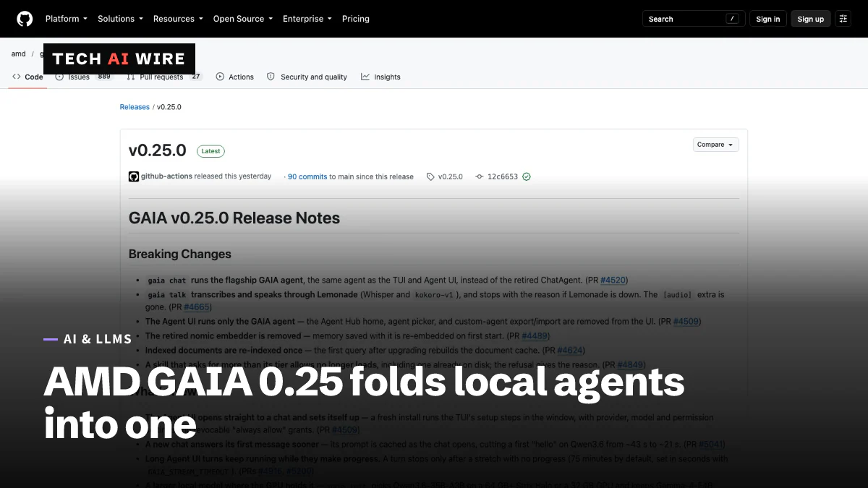Click the Sign up button
Image resolution: width=868 pixels, height=488 pixels.
click(x=810, y=19)
